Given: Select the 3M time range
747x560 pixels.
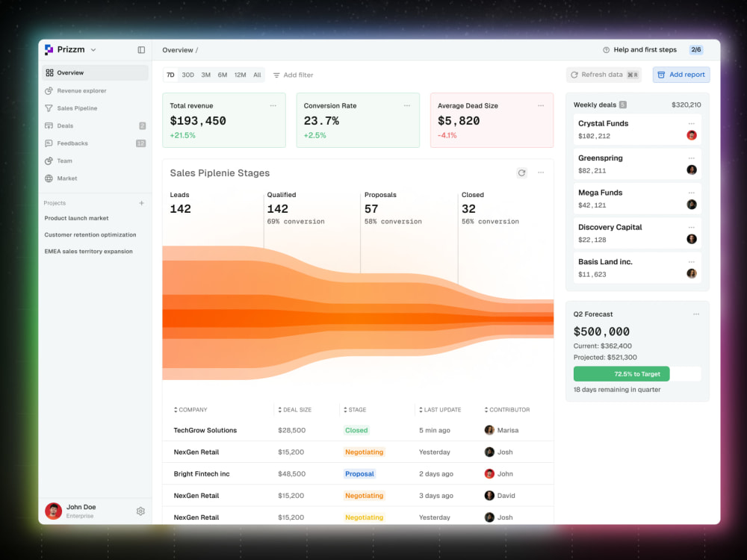Looking at the screenshot, I should pos(206,75).
